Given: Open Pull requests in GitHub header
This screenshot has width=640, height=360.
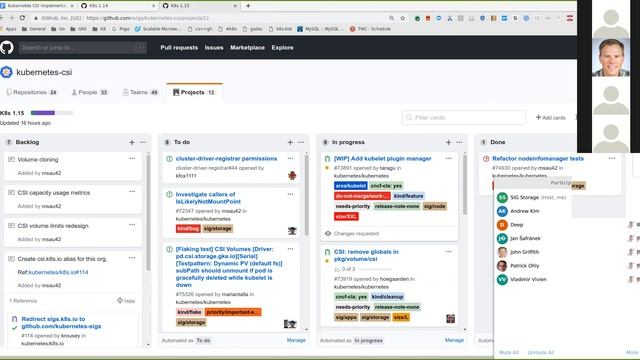Looking at the screenshot, I should pos(179,48).
